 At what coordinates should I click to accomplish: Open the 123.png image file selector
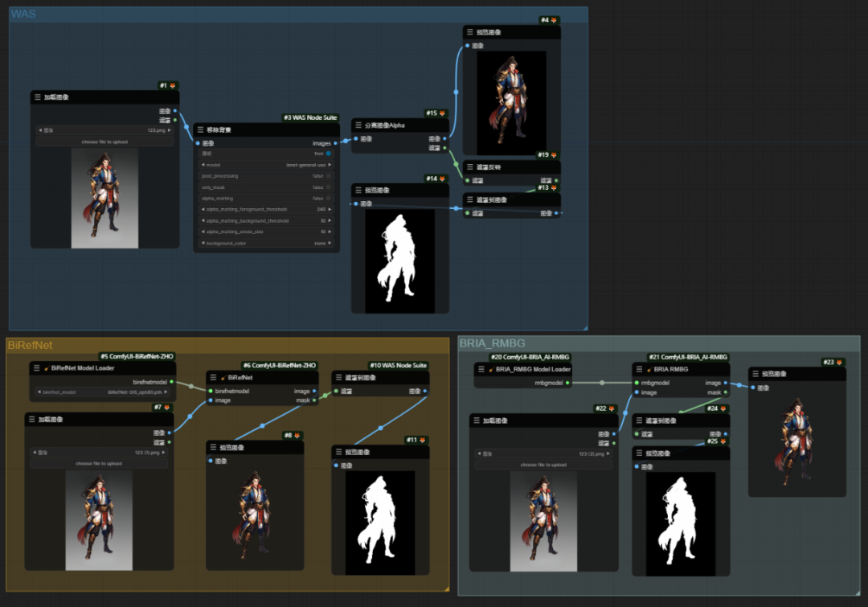click(x=104, y=130)
